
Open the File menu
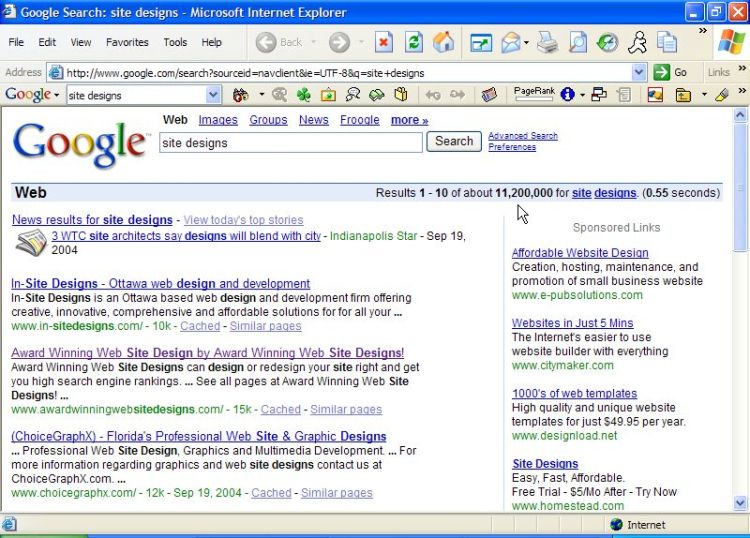point(16,42)
